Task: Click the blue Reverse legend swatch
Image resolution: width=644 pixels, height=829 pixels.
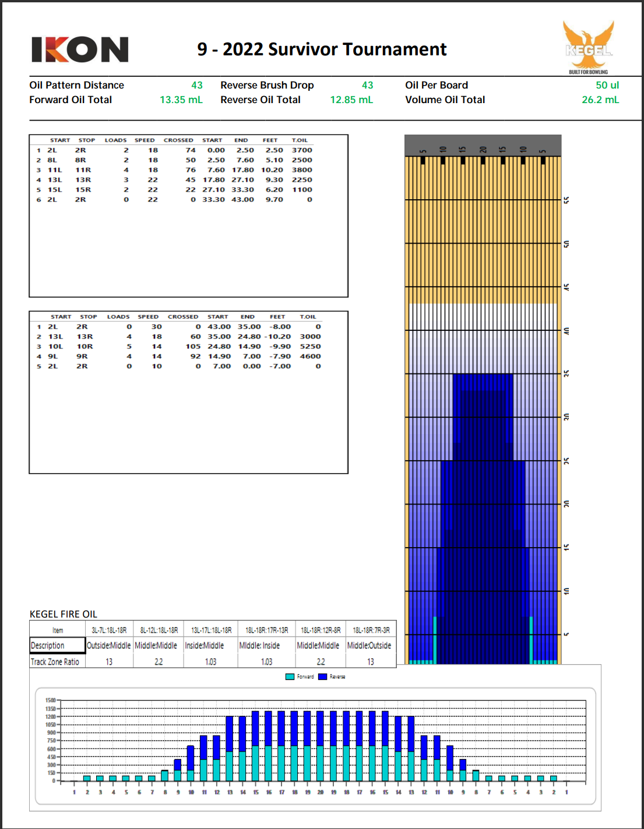Action: tap(322, 677)
